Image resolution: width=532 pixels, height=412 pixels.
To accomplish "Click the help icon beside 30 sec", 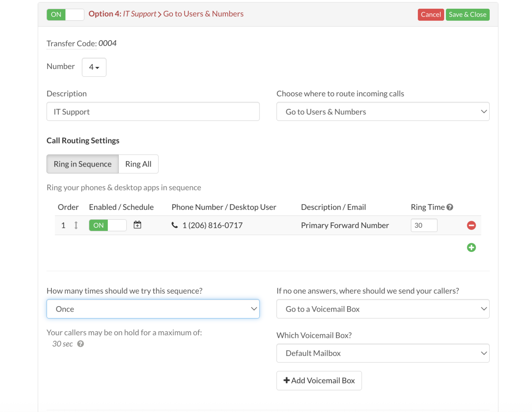I will pos(81,344).
